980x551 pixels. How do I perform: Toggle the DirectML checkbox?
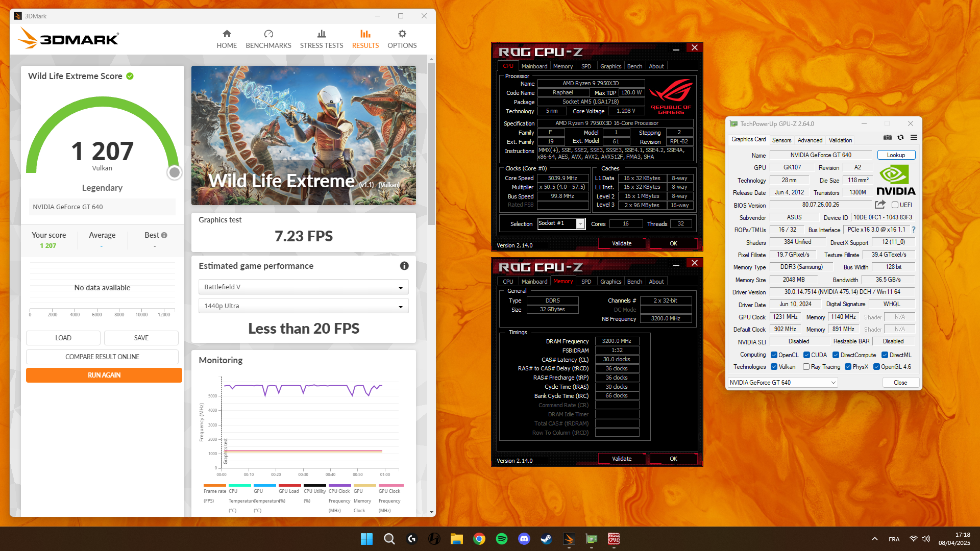(885, 355)
